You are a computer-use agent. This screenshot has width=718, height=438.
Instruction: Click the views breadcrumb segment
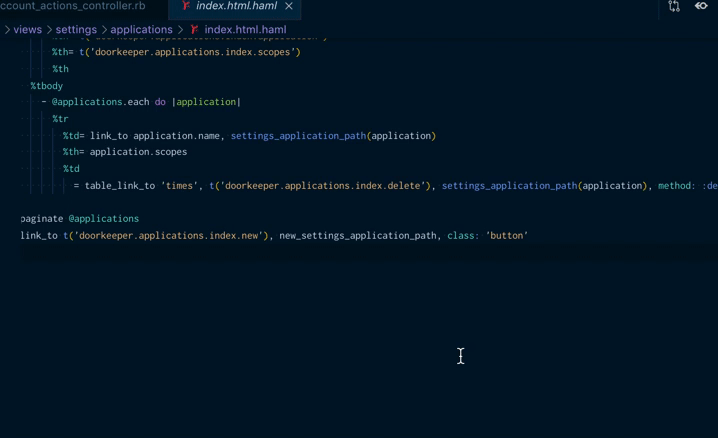(27, 30)
